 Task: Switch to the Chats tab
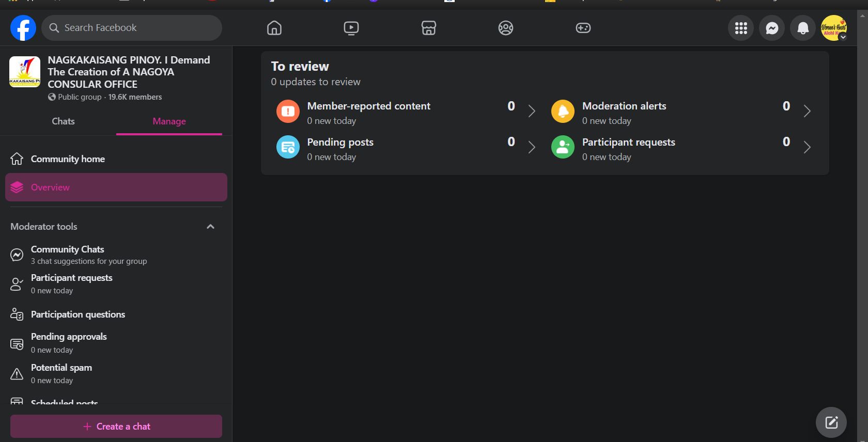click(63, 121)
